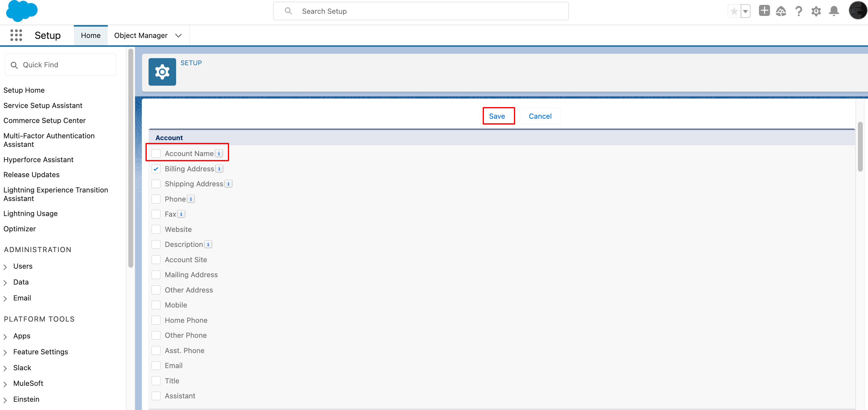Click the Salesforce cloud logo
The width and height of the screenshot is (868, 410).
(x=21, y=11)
